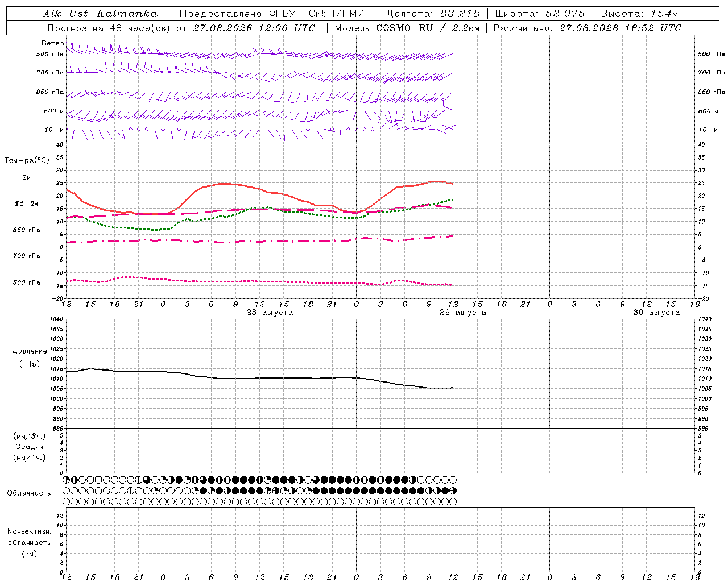
Task: Pick the 500 гПа dotted line in the temperature legend
Action: pyautogui.click(x=26, y=289)
